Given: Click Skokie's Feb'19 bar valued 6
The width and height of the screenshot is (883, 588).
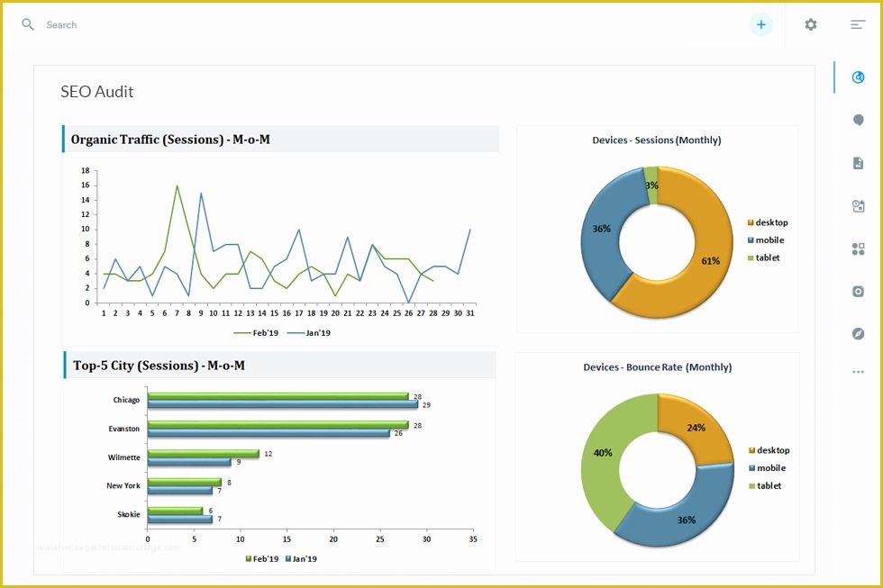Looking at the screenshot, I should 175,511.
